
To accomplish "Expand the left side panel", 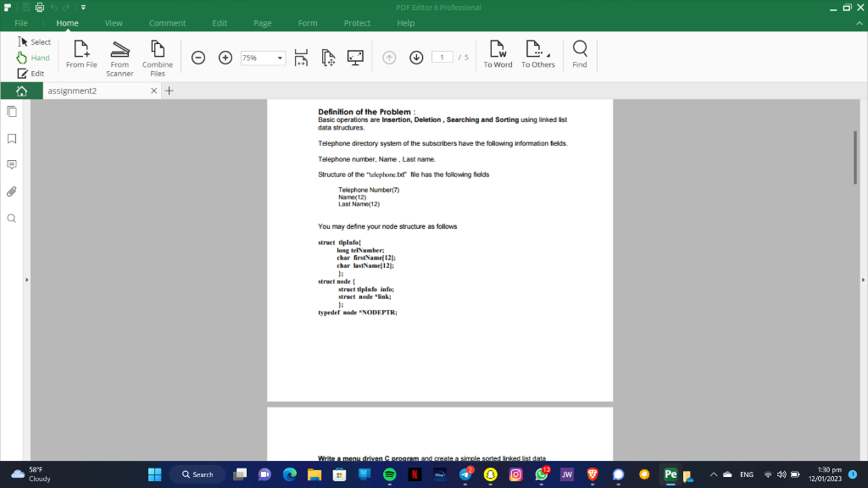I will point(26,280).
